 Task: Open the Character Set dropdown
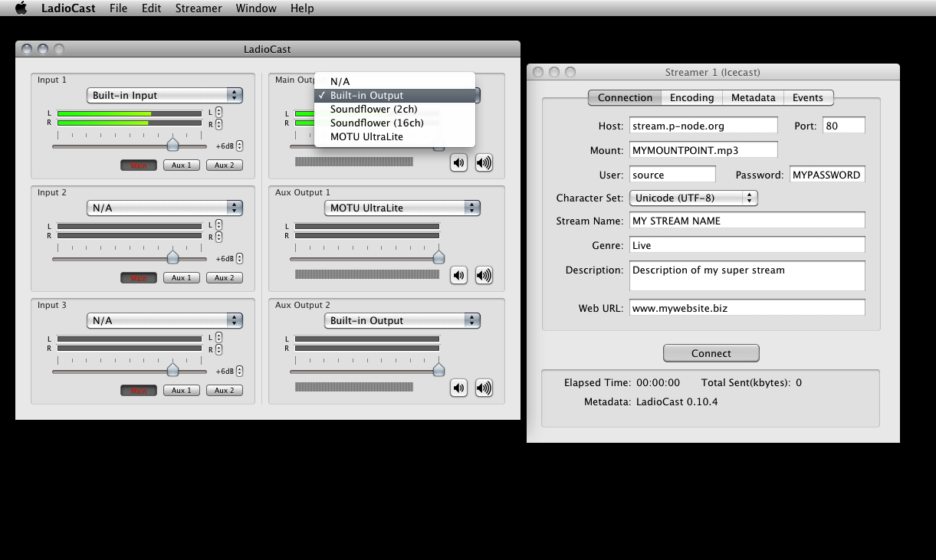(693, 198)
